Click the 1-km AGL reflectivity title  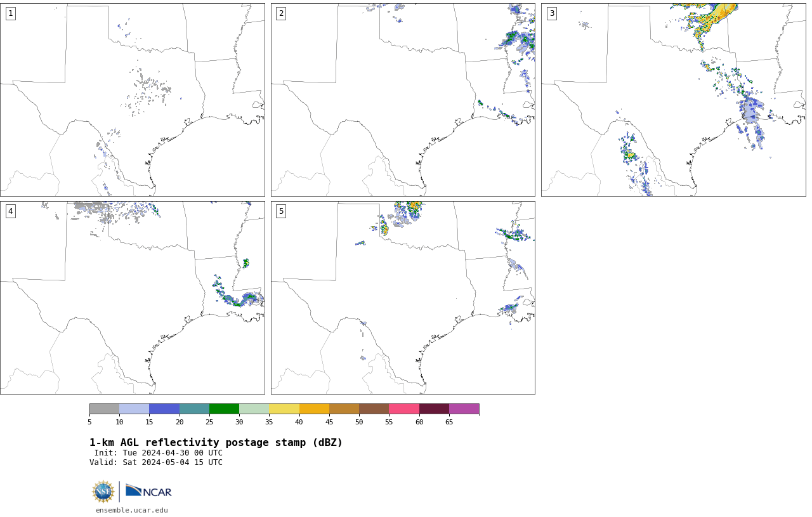click(x=216, y=443)
